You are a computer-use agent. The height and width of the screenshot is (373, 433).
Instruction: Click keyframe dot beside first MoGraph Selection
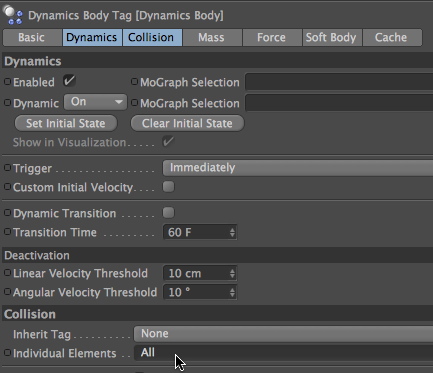134,82
